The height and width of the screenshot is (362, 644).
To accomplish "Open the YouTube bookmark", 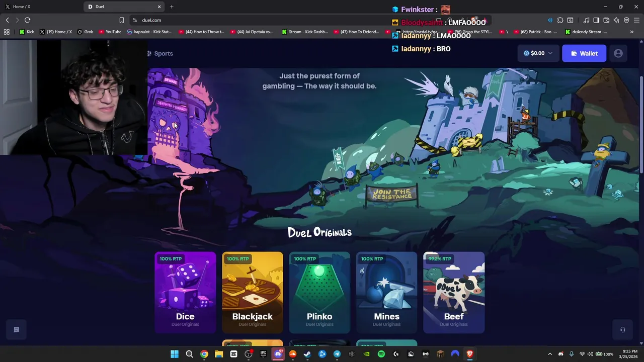I will pyautogui.click(x=110, y=32).
